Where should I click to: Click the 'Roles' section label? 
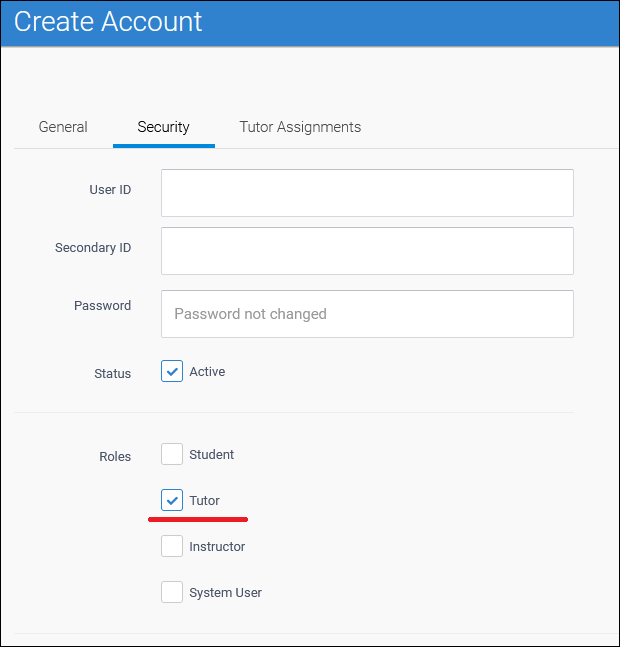coord(115,456)
